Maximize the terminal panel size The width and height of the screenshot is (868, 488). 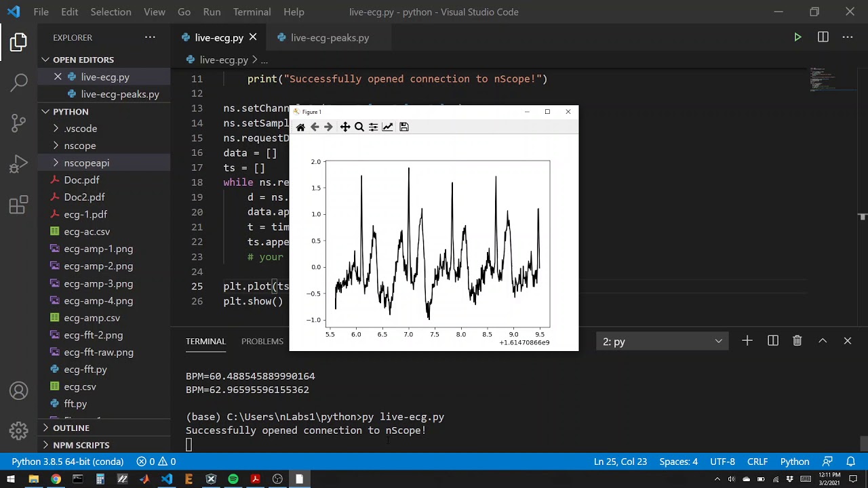823,341
